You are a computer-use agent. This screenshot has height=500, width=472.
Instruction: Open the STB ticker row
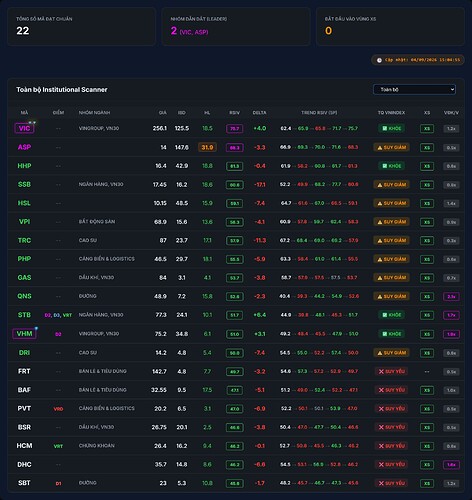coord(24,315)
